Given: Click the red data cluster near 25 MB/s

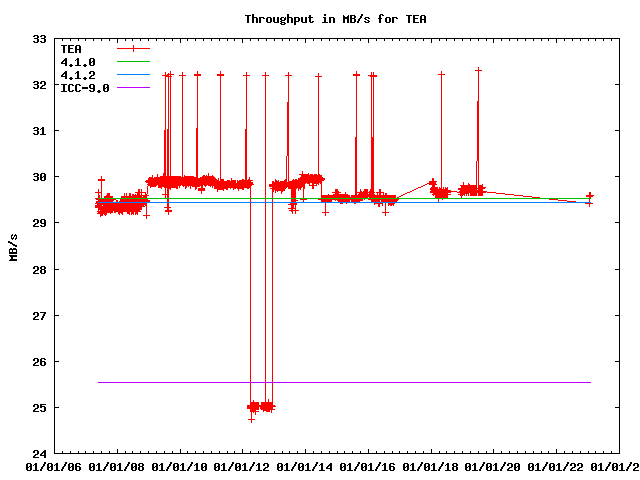Looking at the screenshot, I should (260, 406).
